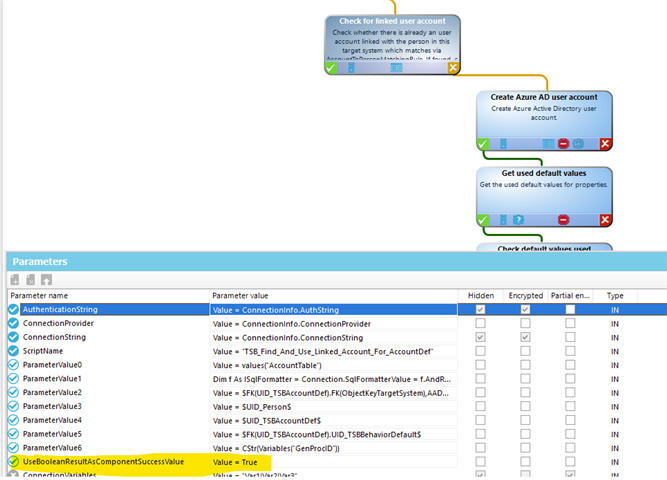Click yellow X error exit on Check for linked user account
667x480 pixels.
click(453, 68)
